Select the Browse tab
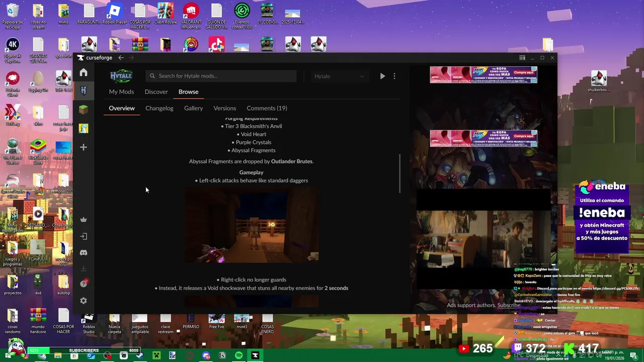This screenshot has height=362, width=644. pyautogui.click(x=188, y=92)
